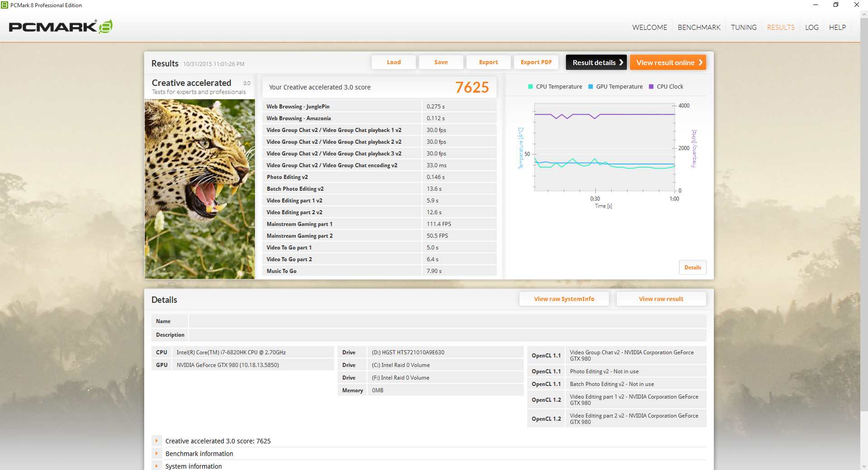Minimize the PCMark 8 window
The height and width of the screenshot is (470, 868).
pyautogui.click(x=816, y=5)
